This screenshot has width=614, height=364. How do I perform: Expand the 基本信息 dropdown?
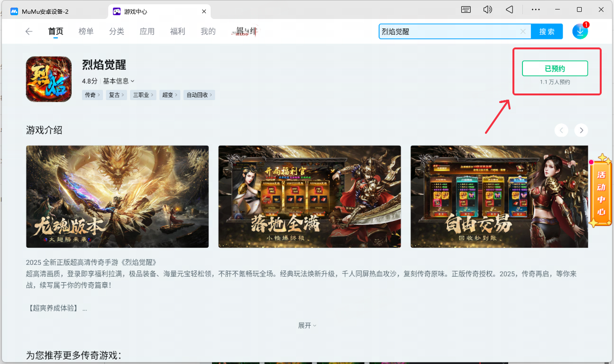tap(116, 80)
